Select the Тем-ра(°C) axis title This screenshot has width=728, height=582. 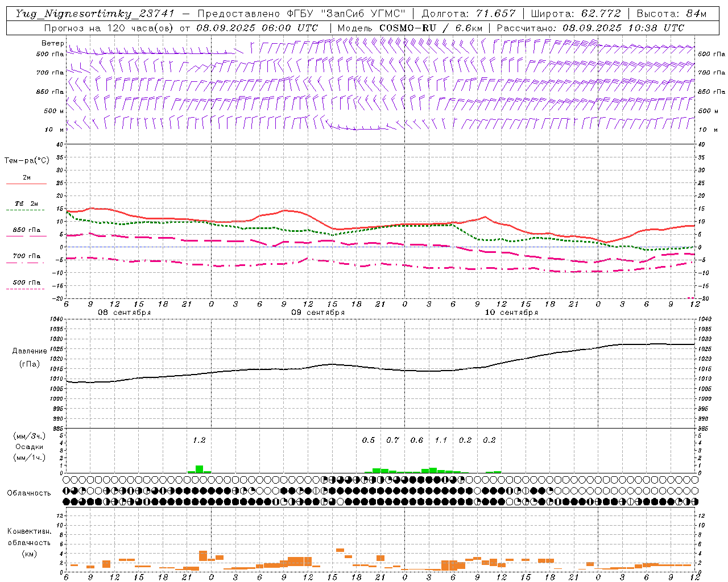click(x=27, y=161)
